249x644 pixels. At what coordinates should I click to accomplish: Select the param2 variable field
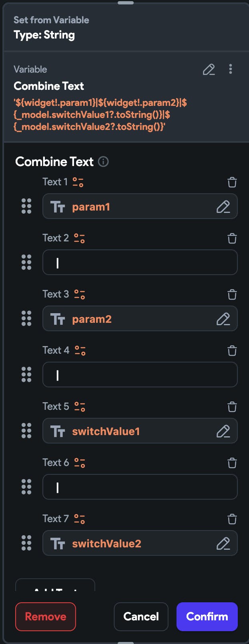132,319
